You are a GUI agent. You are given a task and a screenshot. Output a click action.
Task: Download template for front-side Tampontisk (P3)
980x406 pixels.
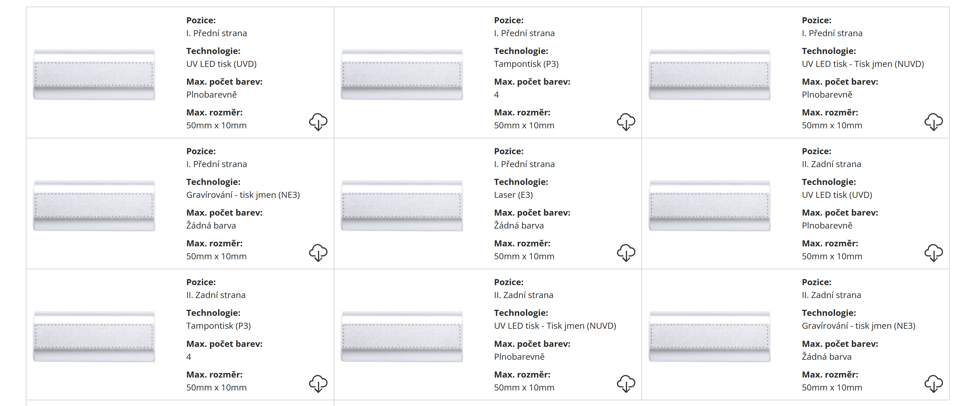click(626, 122)
